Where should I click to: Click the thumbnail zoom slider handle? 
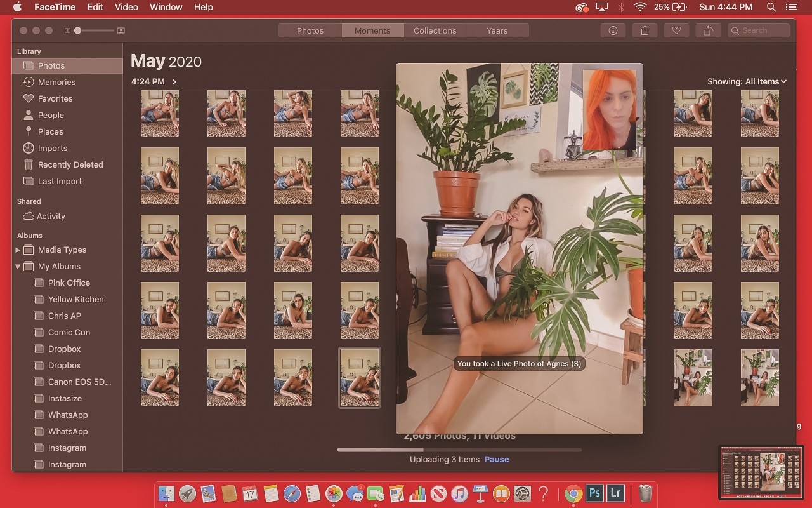click(77, 30)
